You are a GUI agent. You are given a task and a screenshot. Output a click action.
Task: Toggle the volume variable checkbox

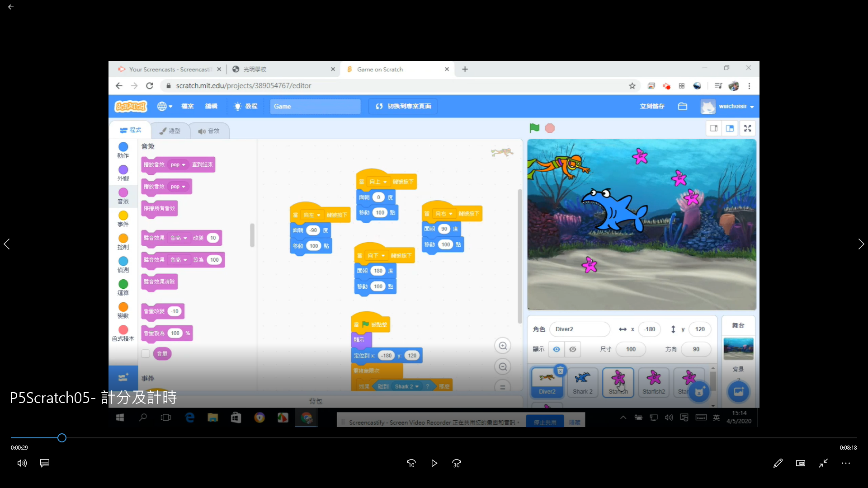[x=146, y=354]
